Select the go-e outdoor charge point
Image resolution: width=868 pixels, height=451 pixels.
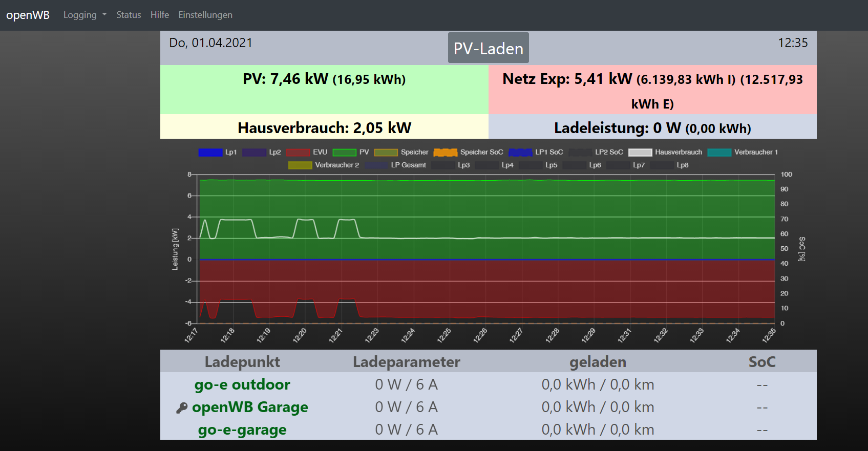tap(242, 384)
